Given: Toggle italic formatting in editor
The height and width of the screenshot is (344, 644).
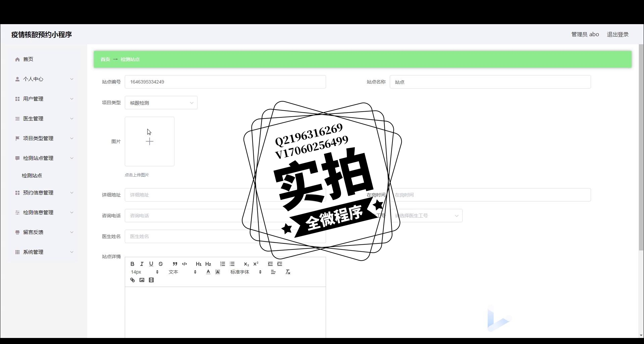Looking at the screenshot, I should 142,264.
